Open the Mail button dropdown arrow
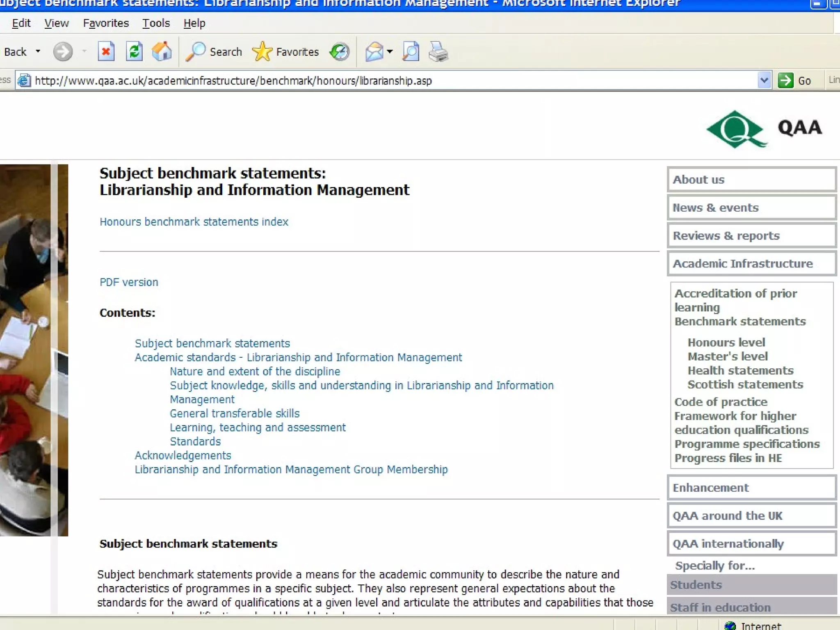The height and width of the screenshot is (630, 840). click(x=390, y=52)
